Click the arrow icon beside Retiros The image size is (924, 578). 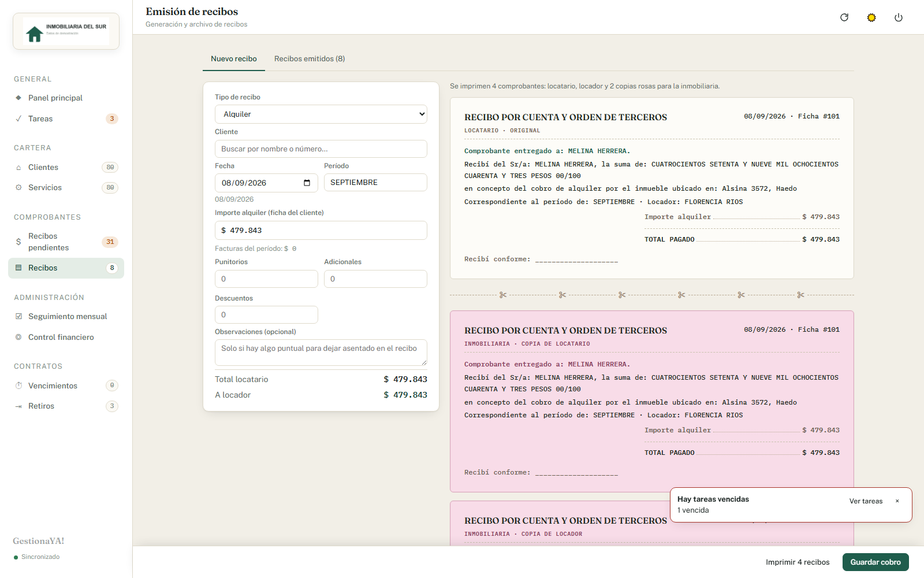18,406
